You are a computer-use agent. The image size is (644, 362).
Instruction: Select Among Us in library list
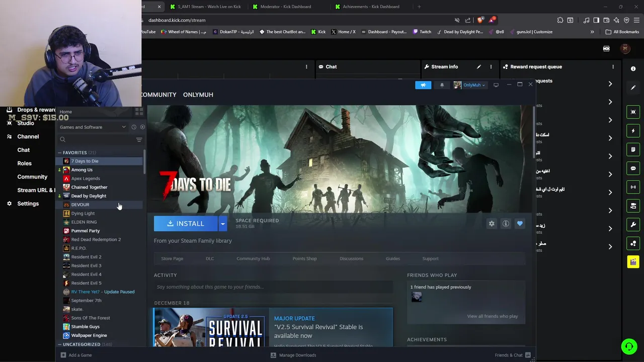click(82, 170)
